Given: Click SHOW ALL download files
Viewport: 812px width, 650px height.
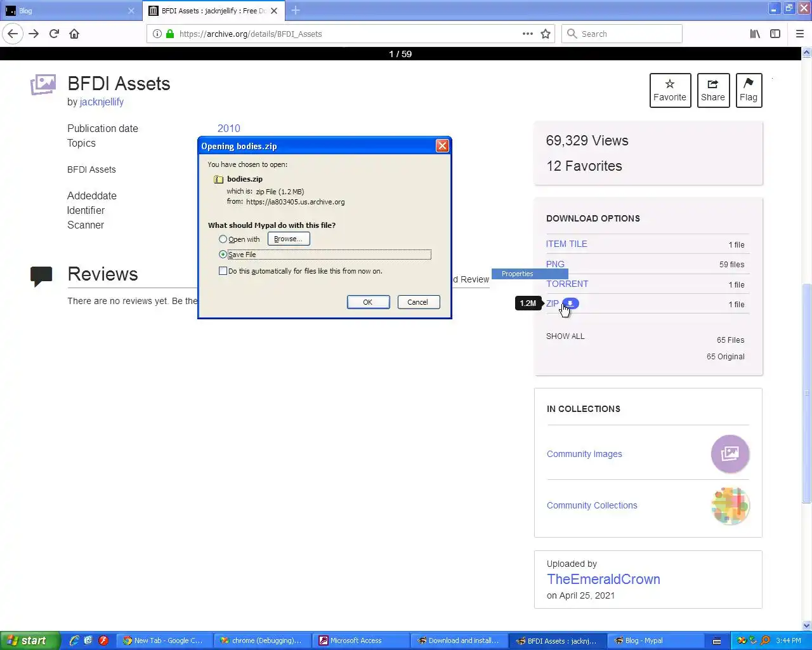Looking at the screenshot, I should pyautogui.click(x=565, y=336).
